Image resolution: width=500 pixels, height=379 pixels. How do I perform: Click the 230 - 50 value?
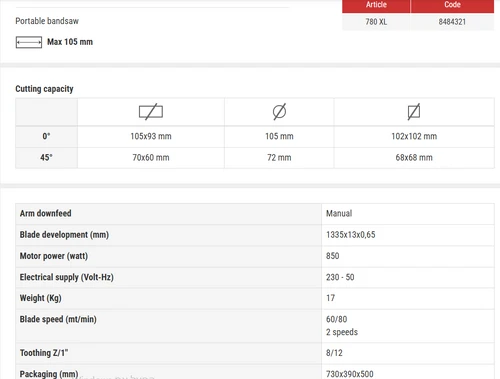coord(340,277)
